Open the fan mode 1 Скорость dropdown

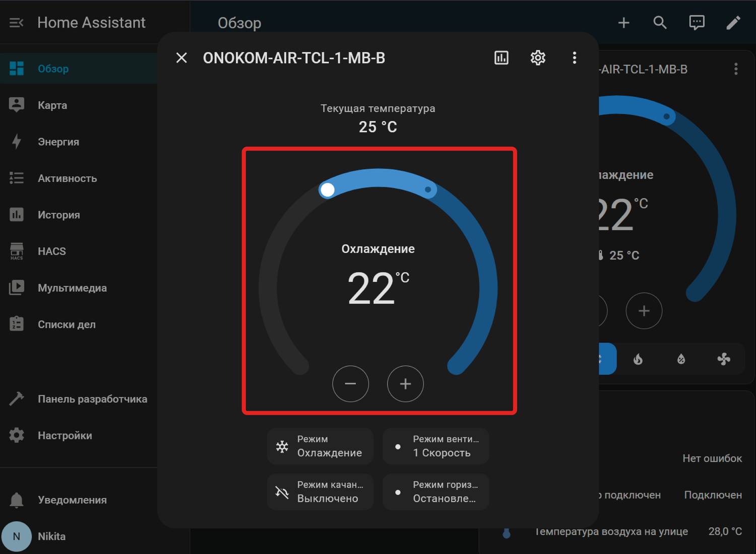tap(436, 446)
